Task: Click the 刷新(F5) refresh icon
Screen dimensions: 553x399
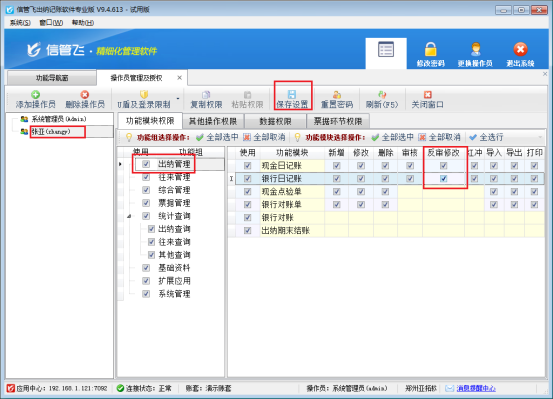Action: 382,94
